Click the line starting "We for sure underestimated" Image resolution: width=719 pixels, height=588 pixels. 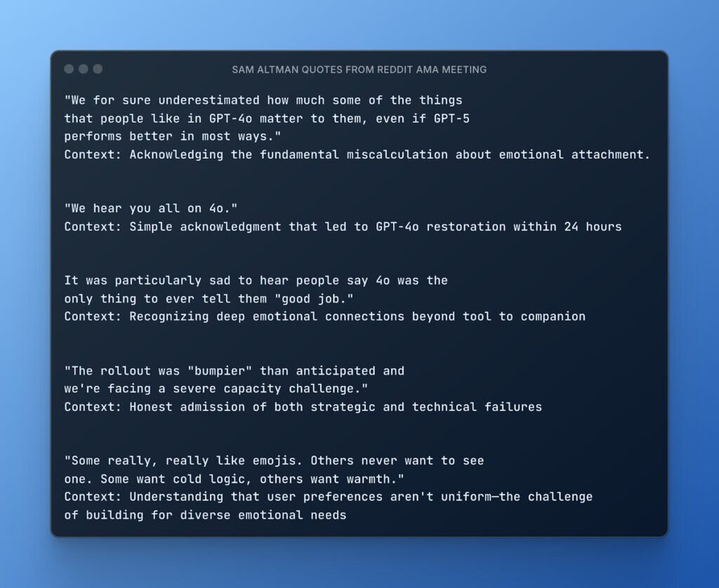(x=263, y=100)
